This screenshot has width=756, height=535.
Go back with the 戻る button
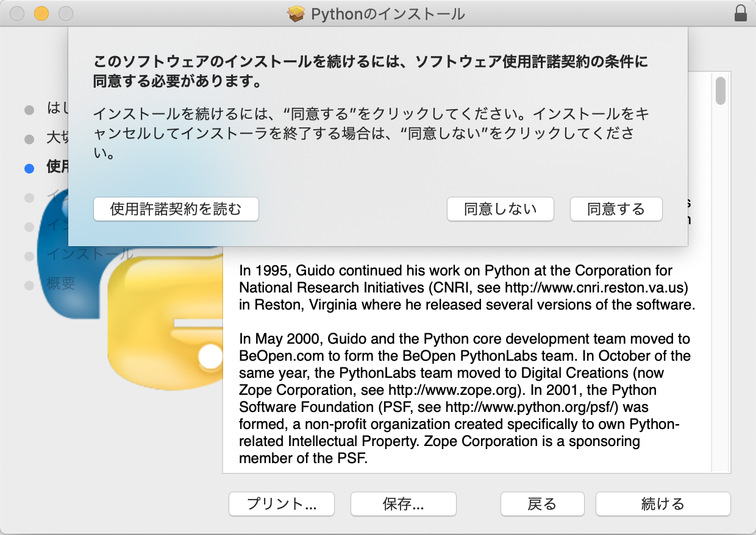542,504
